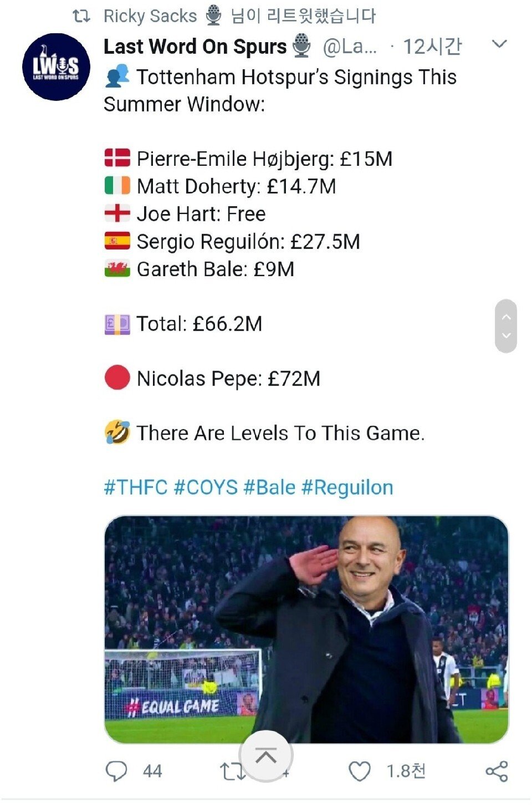Click the up chevron in side scroll pill
Image resolution: width=532 pixels, height=808 pixels.
[506, 317]
